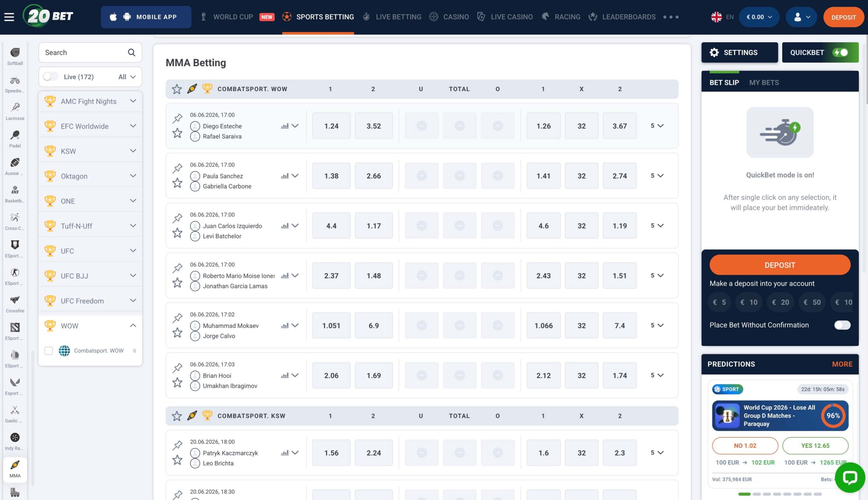868x500 pixels.
Task: Open the All time filter dropdown
Action: [127, 77]
